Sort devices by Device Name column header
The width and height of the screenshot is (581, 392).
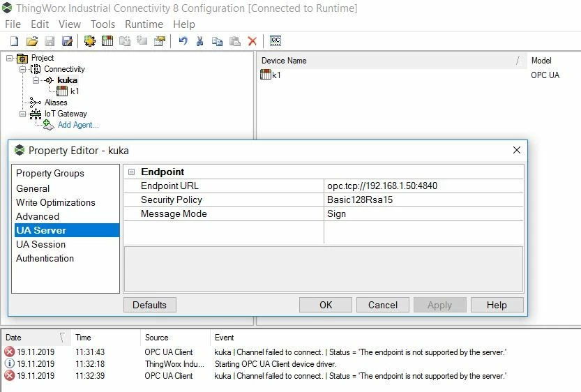[x=392, y=61]
